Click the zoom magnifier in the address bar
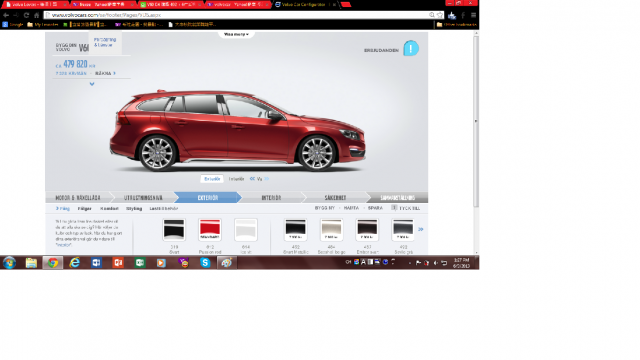 click(x=432, y=15)
